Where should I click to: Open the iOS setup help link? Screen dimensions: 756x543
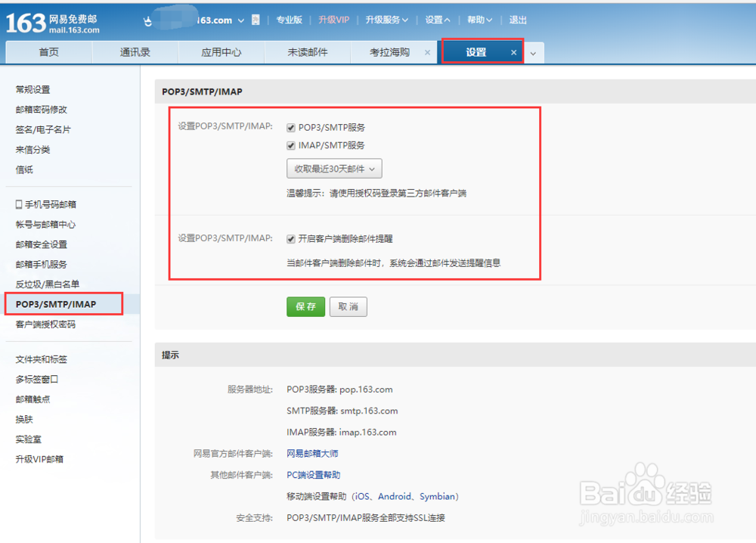pyautogui.click(x=362, y=496)
